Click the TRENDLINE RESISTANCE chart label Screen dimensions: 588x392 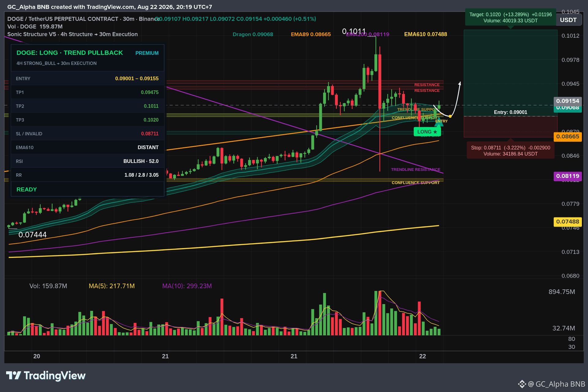[416, 170]
